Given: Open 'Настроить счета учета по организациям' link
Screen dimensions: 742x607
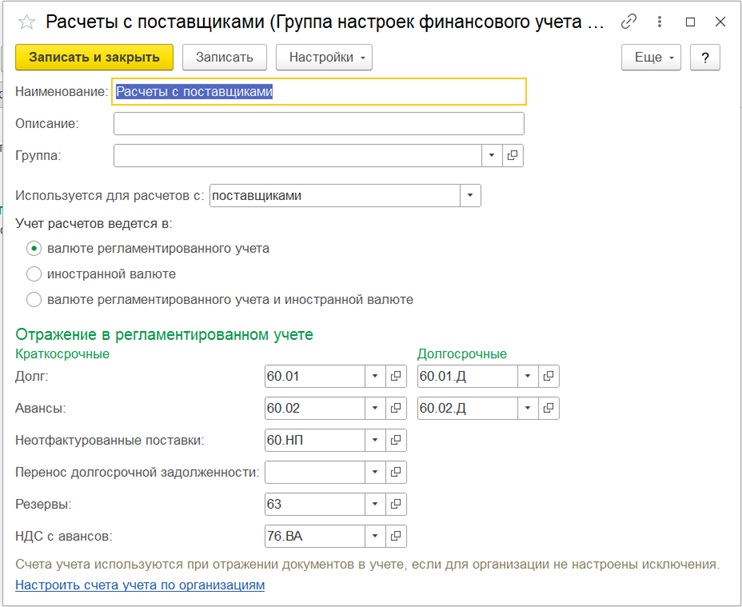Looking at the screenshot, I should pyautogui.click(x=140, y=584).
